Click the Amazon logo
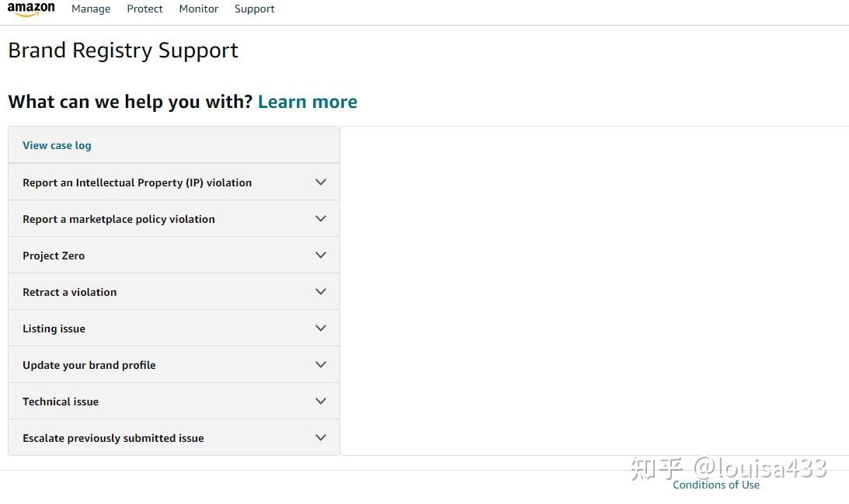This screenshot has width=849, height=504. [x=31, y=9]
